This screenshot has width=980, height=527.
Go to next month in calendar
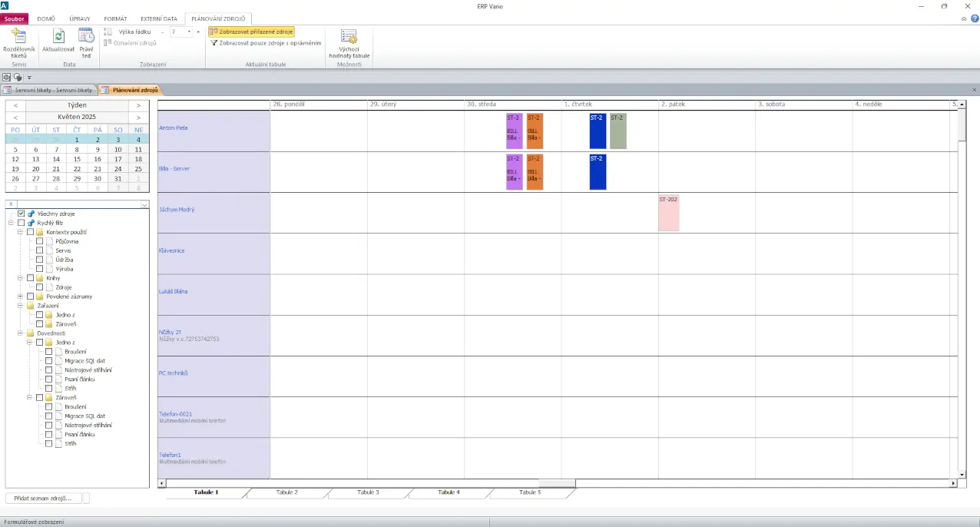(138, 118)
